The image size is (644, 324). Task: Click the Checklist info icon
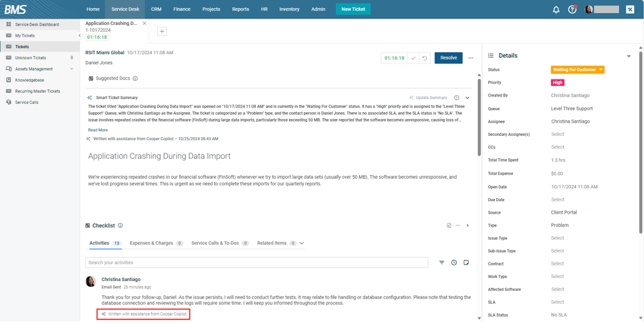[120, 226]
